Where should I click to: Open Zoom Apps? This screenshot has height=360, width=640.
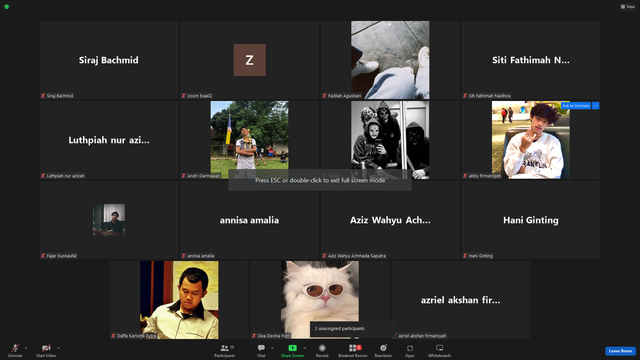coord(409,350)
